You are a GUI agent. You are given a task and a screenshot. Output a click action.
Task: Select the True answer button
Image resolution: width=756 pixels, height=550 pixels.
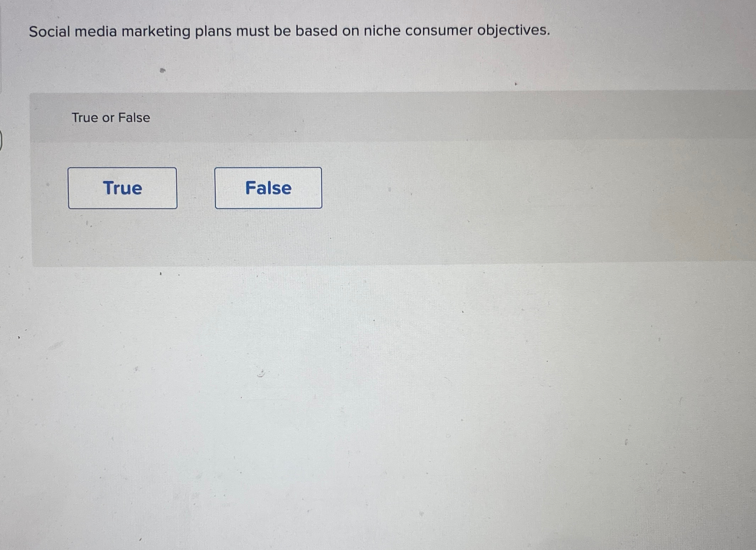123,188
